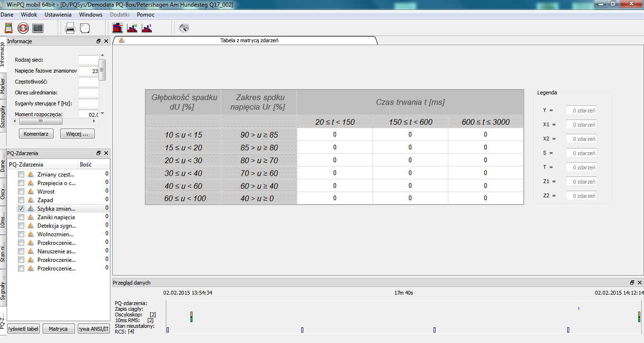Click the orange PQ-Box device icon
Viewport: 644px width, 343px height.
(9, 28)
